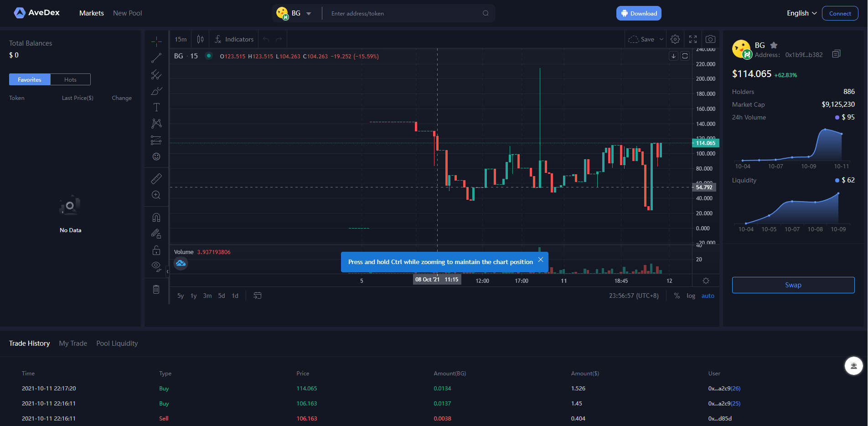Open chart settings gear
This screenshot has height=426, width=868.
click(675, 39)
